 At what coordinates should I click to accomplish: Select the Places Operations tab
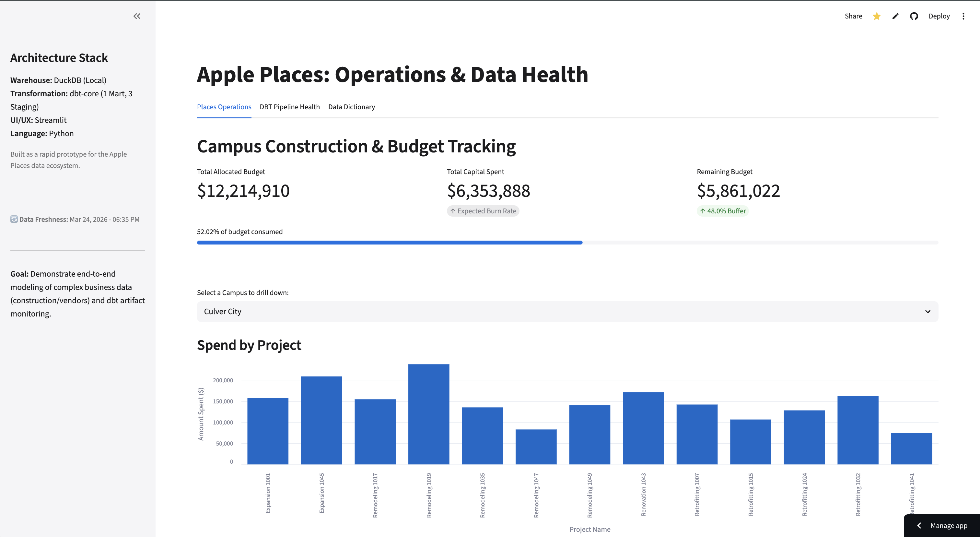pos(224,107)
